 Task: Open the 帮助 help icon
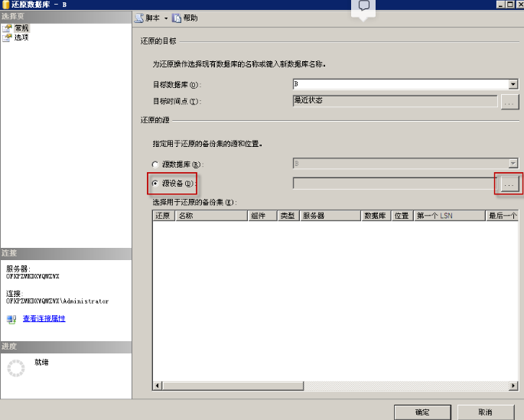point(177,18)
